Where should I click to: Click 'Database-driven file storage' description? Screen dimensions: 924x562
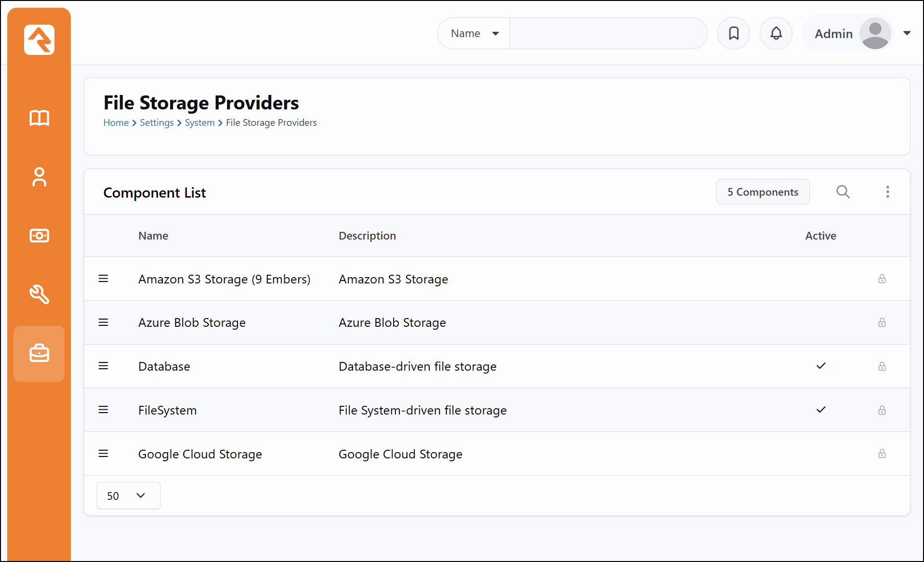(417, 366)
